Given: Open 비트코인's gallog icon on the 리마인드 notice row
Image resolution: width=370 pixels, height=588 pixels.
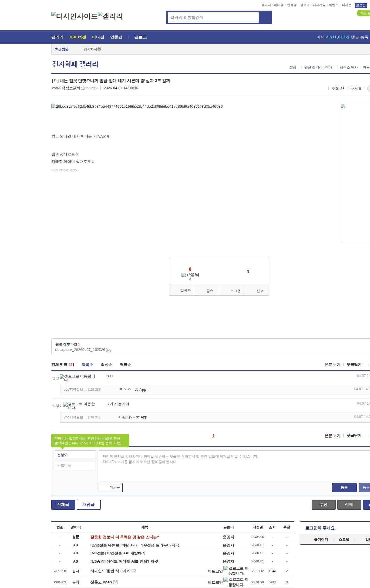Looking at the screenshot, I should (226, 568).
